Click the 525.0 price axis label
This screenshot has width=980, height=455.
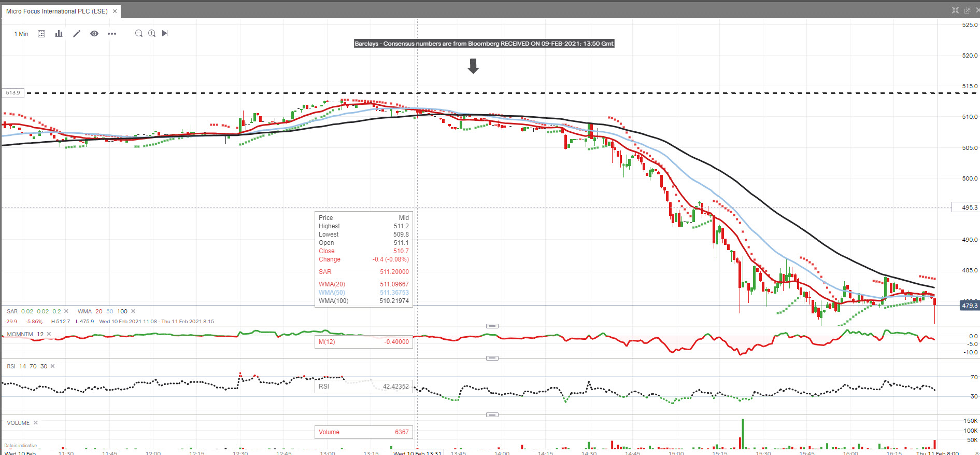coord(970,25)
